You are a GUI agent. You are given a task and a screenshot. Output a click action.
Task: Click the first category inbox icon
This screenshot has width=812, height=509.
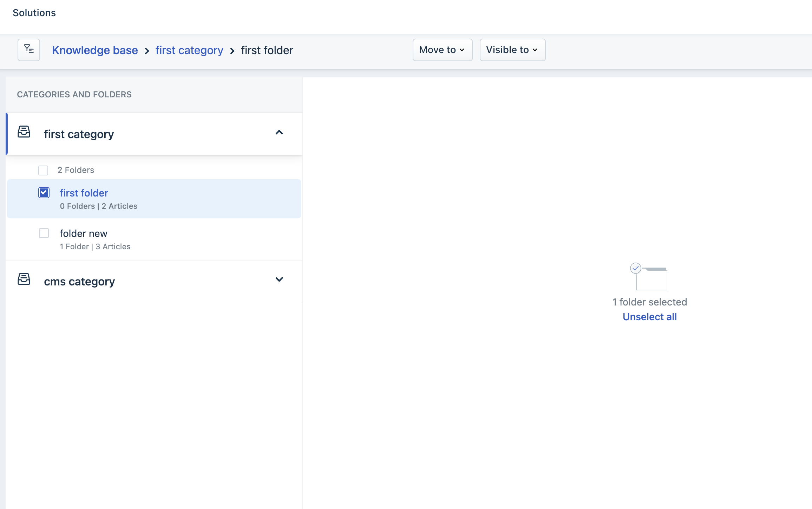[x=24, y=132]
